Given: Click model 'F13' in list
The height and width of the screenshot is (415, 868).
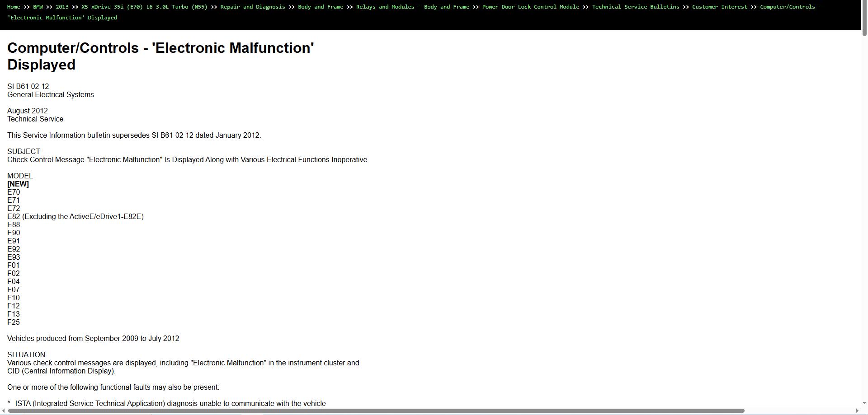Looking at the screenshot, I should pyautogui.click(x=14, y=314).
